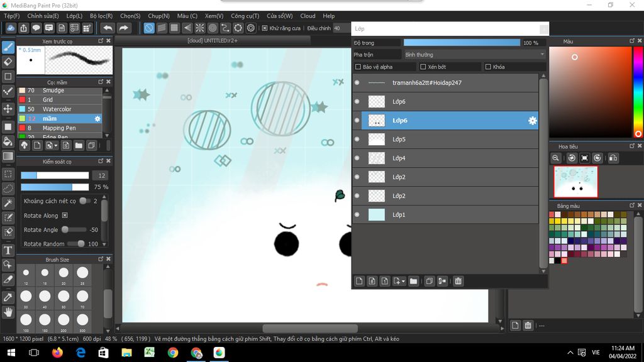Delete layer with the trash icon in Lớp panel

[x=458, y=281]
